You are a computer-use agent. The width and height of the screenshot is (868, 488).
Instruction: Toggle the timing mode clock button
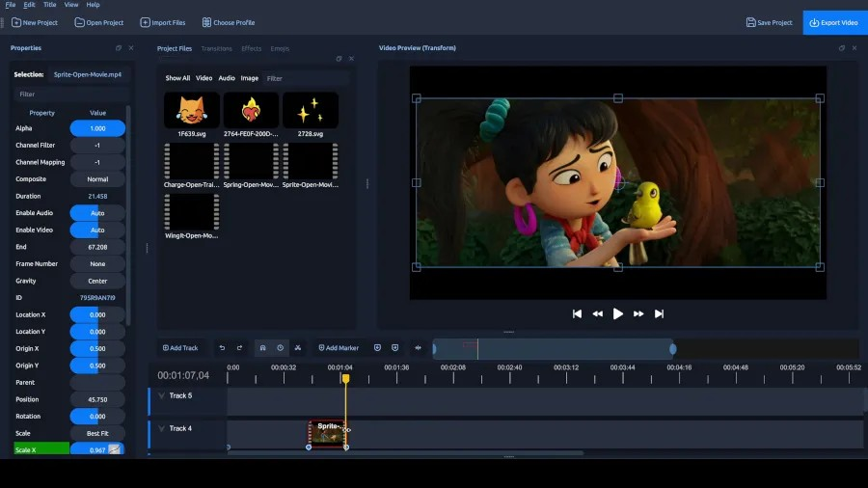point(280,348)
